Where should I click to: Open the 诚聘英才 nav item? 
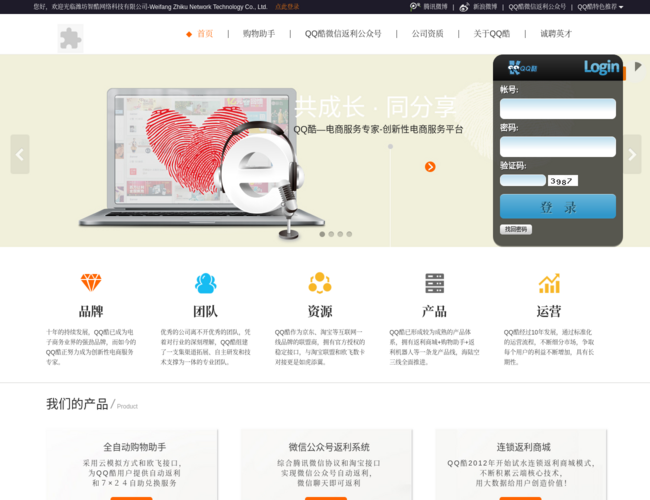[556, 34]
